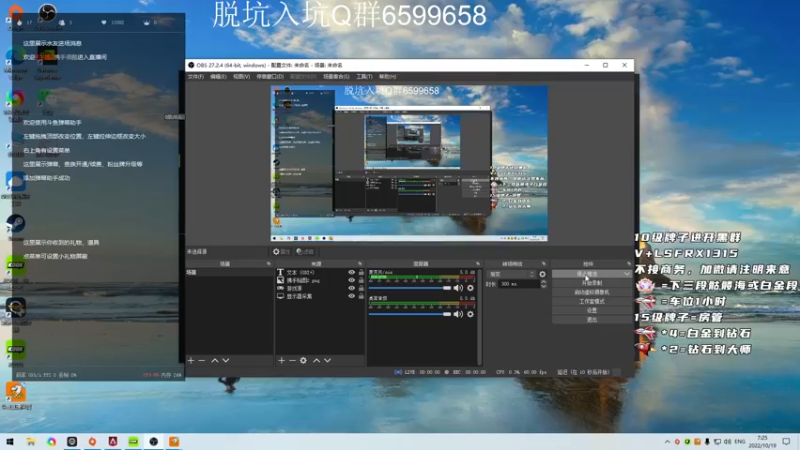Open the 工具(T) menu in OBS
800x450 pixels.
click(364, 77)
